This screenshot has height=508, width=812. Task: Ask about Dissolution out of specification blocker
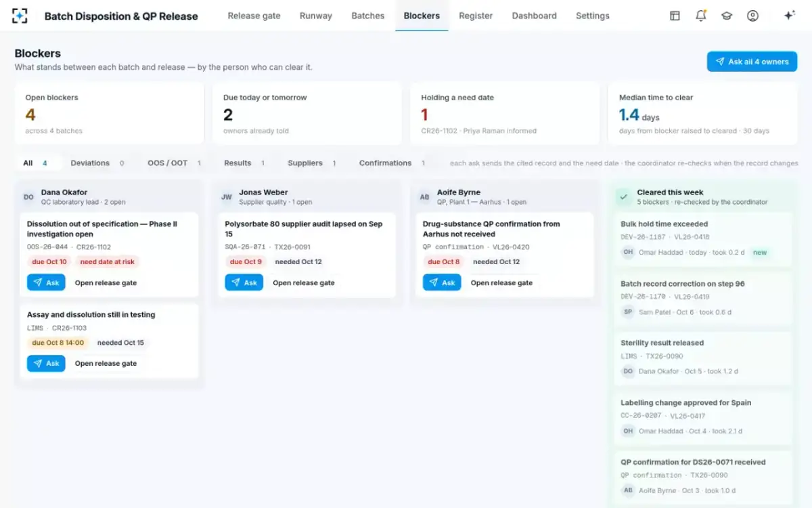pos(46,282)
